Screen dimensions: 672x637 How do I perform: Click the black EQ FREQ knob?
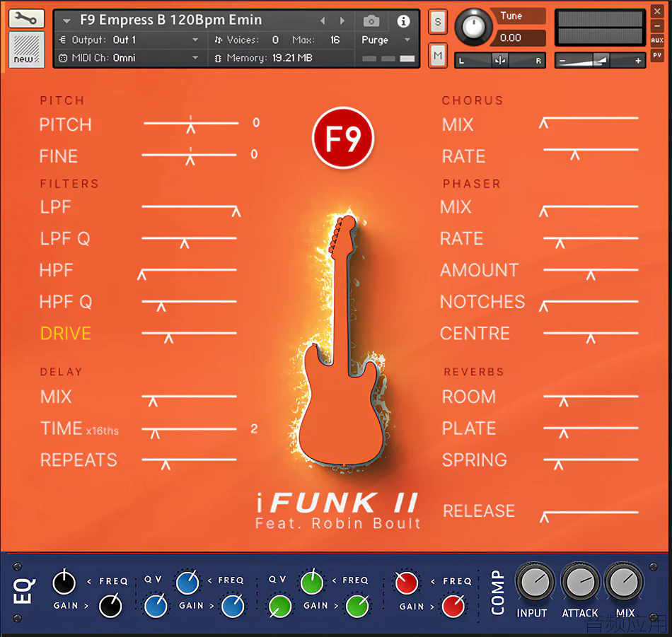coord(64,583)
